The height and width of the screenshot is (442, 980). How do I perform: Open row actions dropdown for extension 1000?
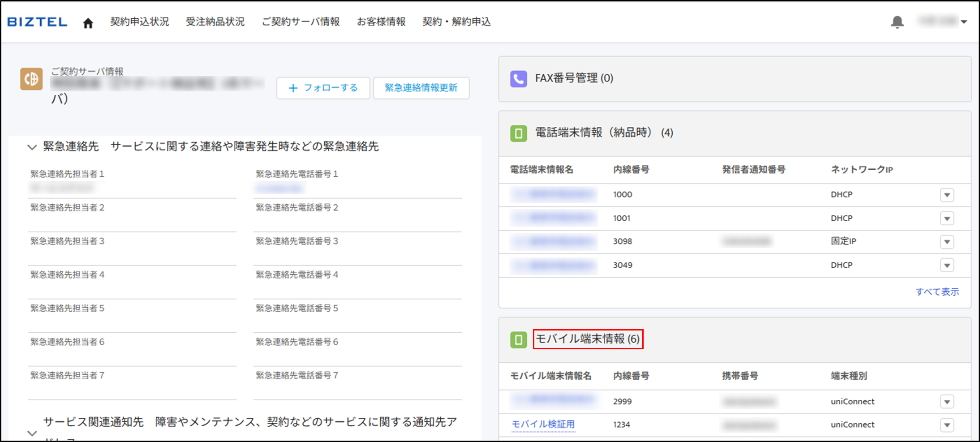[x=946, y=195]
